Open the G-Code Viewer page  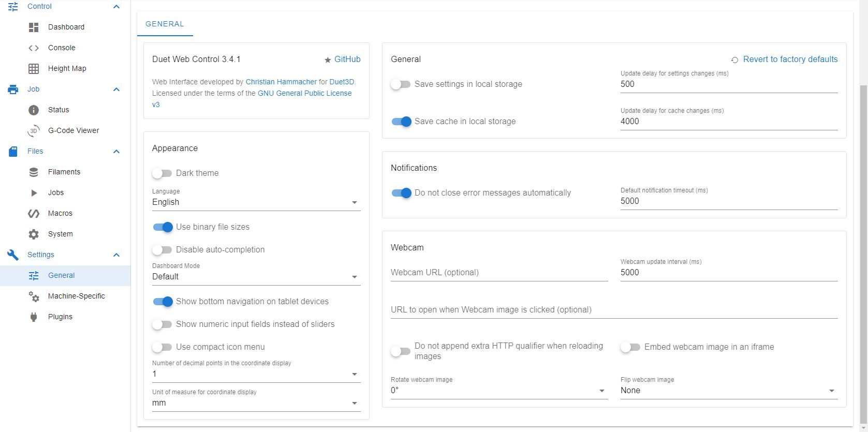65,130
